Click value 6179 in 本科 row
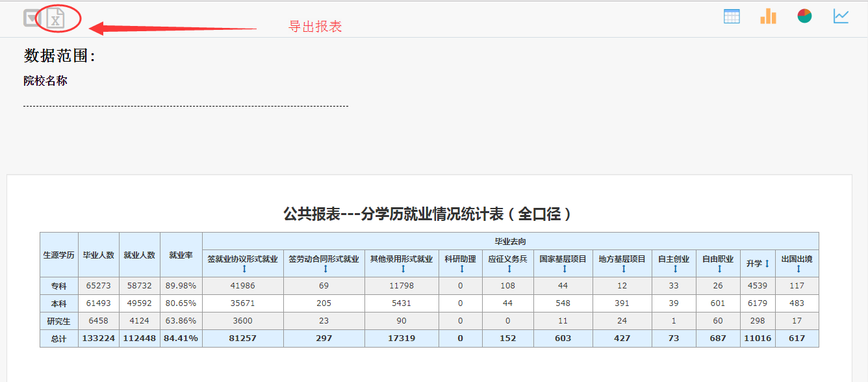 pyautogui.click(x=758, y=303)
